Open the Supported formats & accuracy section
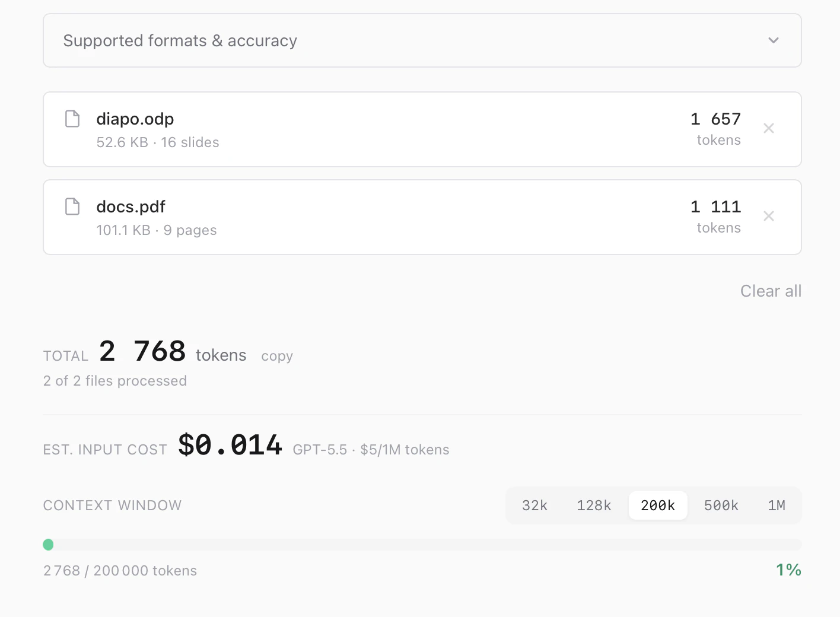The image size is (840, 617). (422, 40)
